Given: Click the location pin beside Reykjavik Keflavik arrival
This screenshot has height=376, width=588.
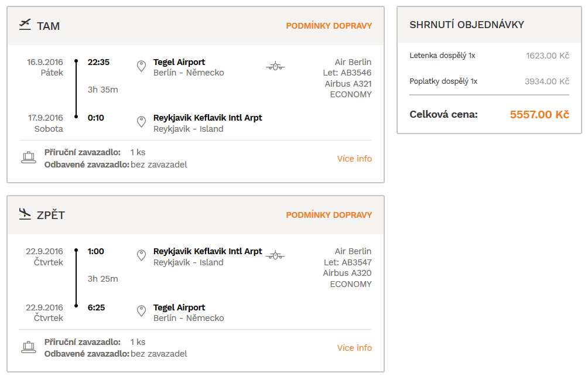Looking at the screenshot, I should [141, 122].
